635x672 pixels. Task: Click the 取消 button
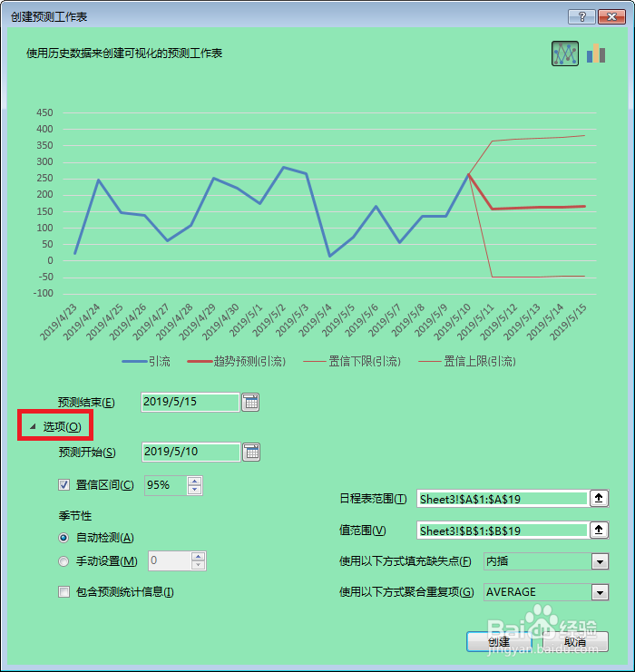[575, 641]
